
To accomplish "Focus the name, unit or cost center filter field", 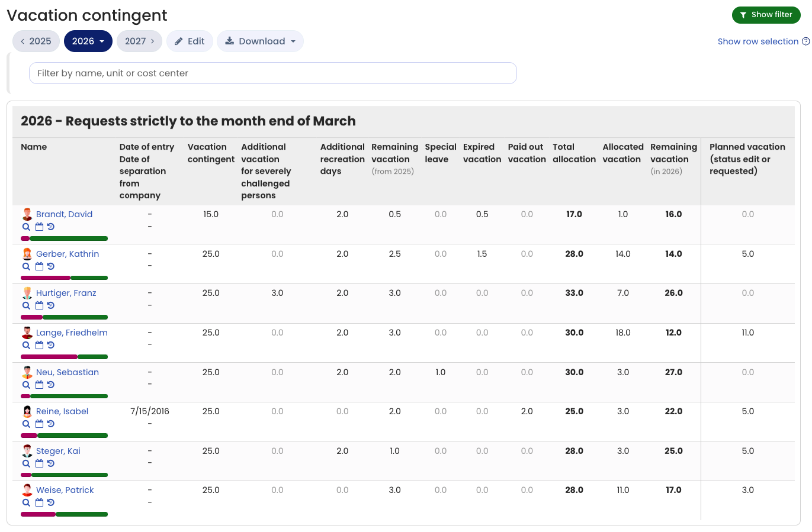I will (x=273, y=73).
